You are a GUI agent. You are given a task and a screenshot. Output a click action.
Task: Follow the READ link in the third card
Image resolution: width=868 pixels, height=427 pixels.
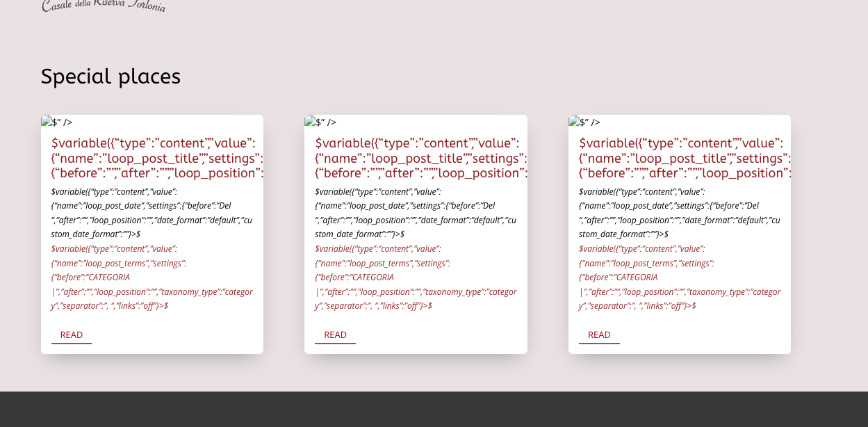point(599,335)
